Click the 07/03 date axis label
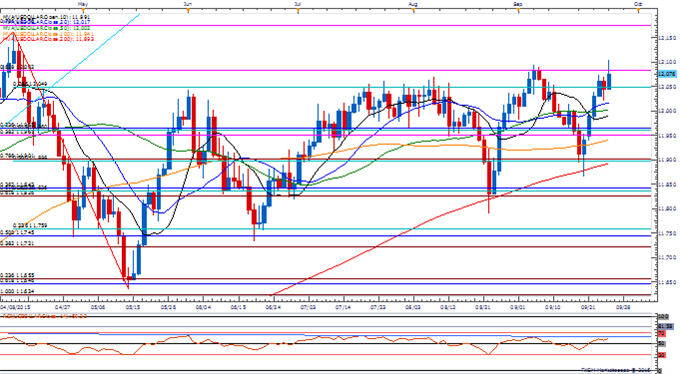This screenshot has height=374, width=680. tap(308, 306)
